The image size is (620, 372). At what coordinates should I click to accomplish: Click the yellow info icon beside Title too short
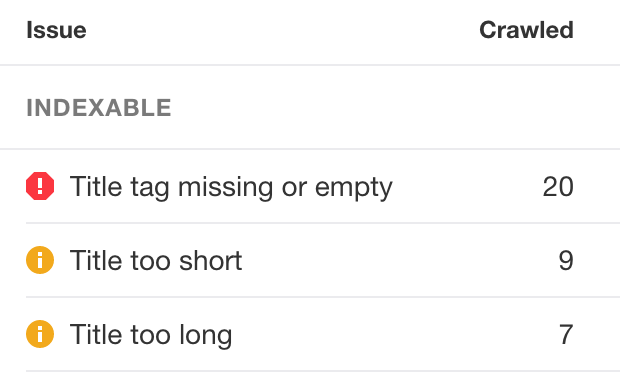point(40,260)
